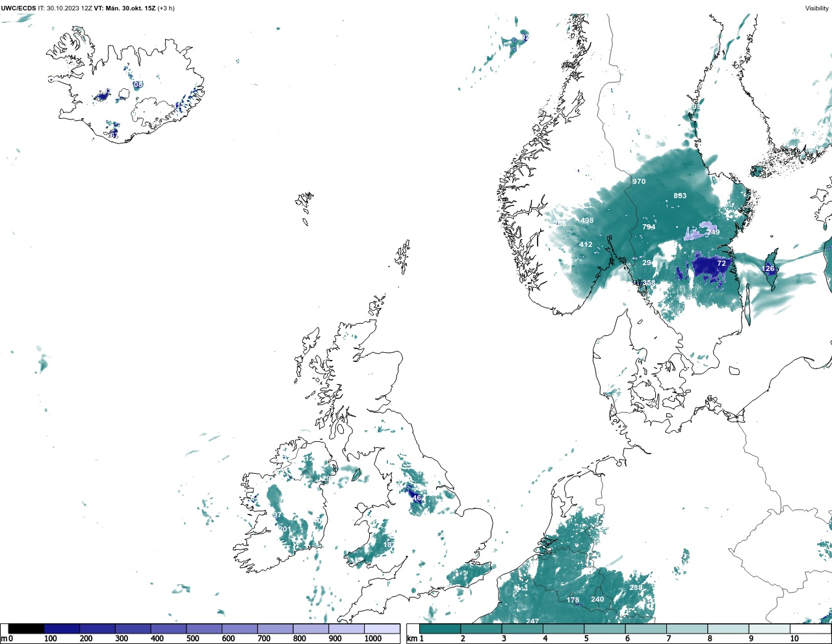This screenshot has width=832, height=644.
Task: Click the '10' tick label on km scale
Action: tap(794, 639)
